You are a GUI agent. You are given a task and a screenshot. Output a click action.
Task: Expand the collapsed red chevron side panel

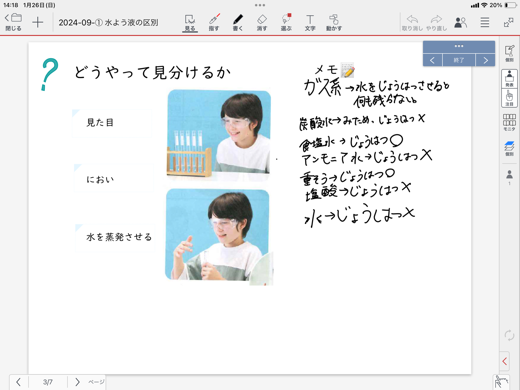pyautogui.click(x=505, y=361)
